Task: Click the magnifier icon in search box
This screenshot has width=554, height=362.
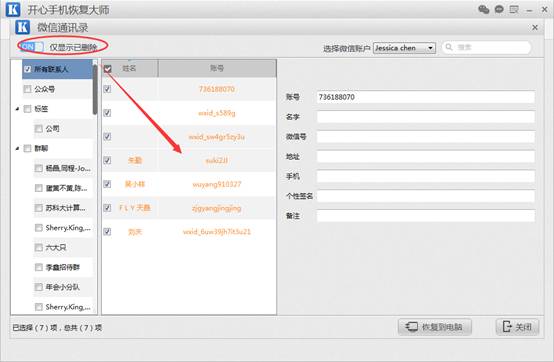Action: (x=449, y=47)
